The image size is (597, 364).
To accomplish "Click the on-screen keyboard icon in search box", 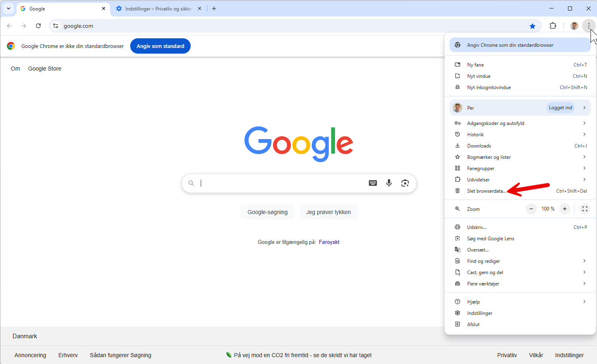I will 373,183.
